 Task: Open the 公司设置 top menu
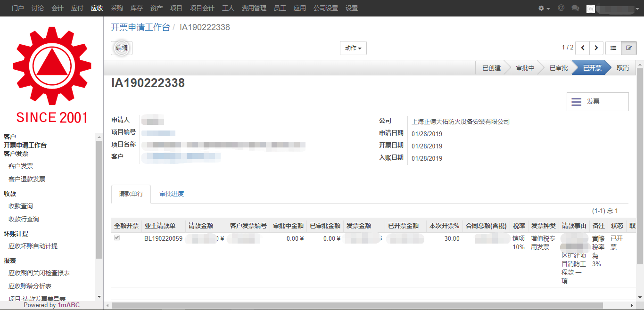click(x=326, y=8)
